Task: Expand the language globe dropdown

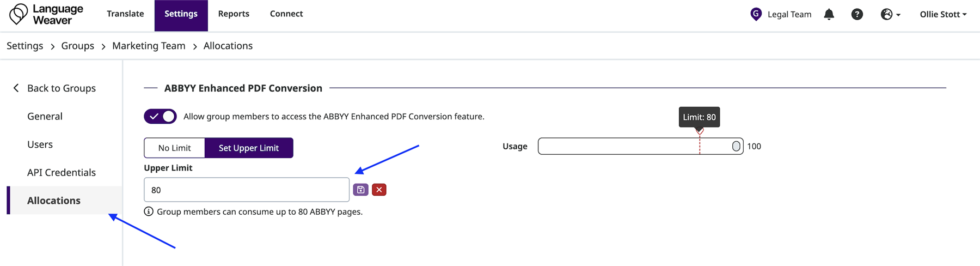Action: coord(890,14)
